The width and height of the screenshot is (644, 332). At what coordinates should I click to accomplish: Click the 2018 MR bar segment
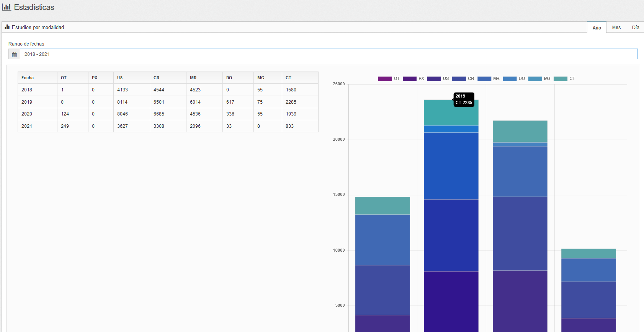382,240
